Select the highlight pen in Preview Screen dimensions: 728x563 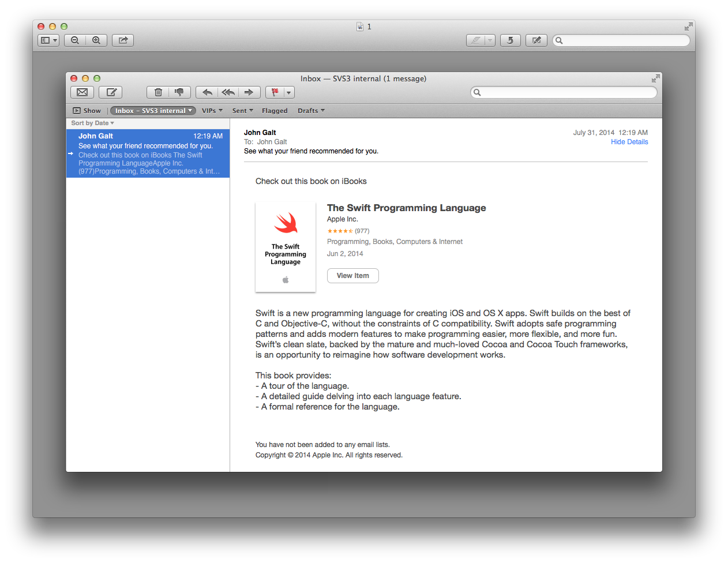[x=475, y=40]
